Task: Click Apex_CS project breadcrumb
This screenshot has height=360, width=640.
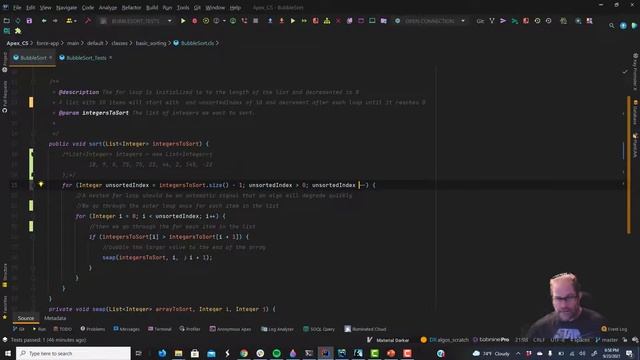Action: [17, 43]
